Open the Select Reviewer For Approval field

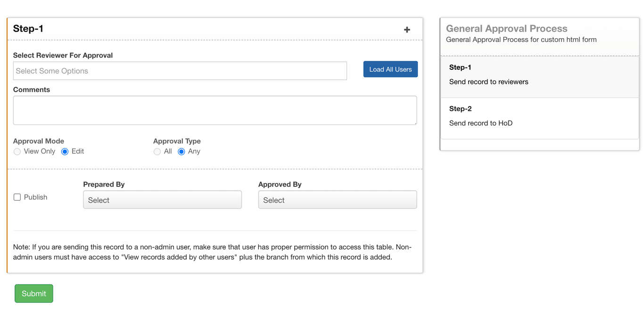[x=180, y=71]
